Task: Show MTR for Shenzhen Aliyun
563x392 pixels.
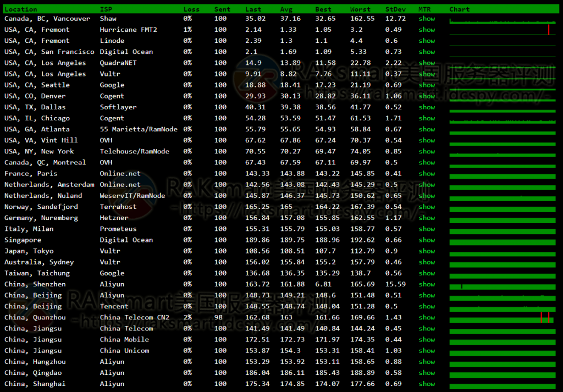Action: pos(427,284)
